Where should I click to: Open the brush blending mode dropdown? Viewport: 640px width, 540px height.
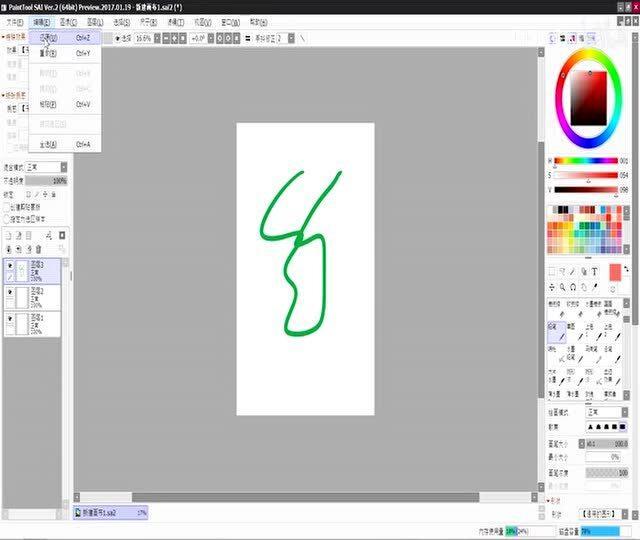(x=606, y=412)
